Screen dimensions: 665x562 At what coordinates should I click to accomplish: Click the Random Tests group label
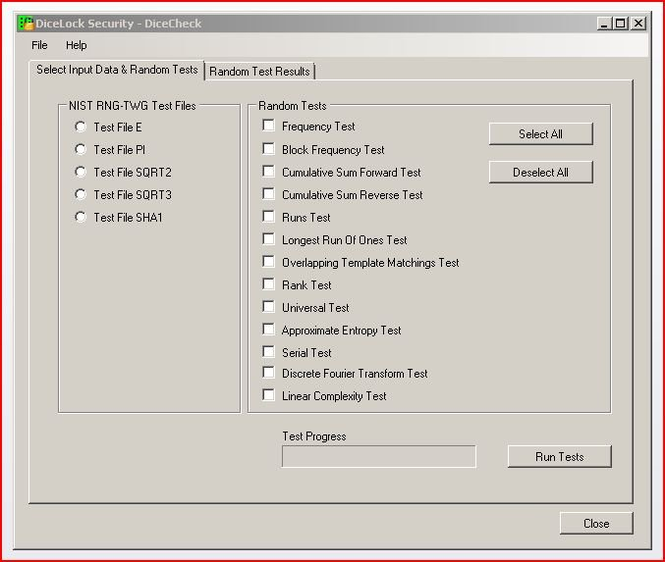292,106
